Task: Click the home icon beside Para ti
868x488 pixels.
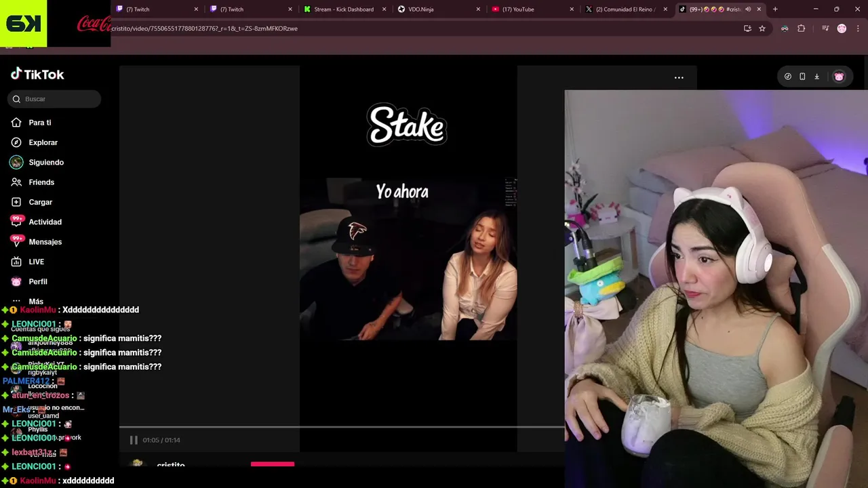Action: coord(16,123)
